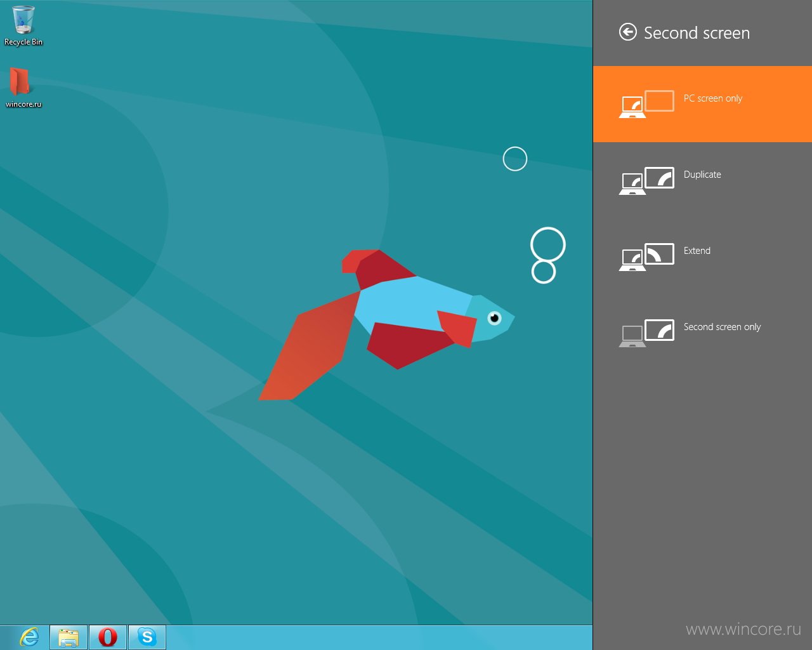This screenshot has width=812, height=650.
Task: Launch Opera browser from the taskbar
Action: (108, 637)
